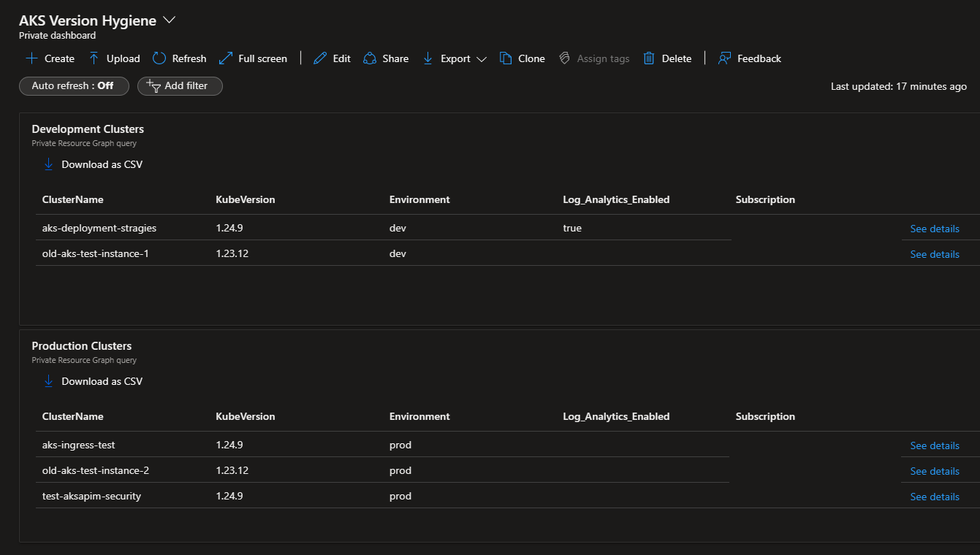This screenshot has height=555, width=980.
Task: Click the Clone label in toolbar
Action: click(x=531, y=58)
